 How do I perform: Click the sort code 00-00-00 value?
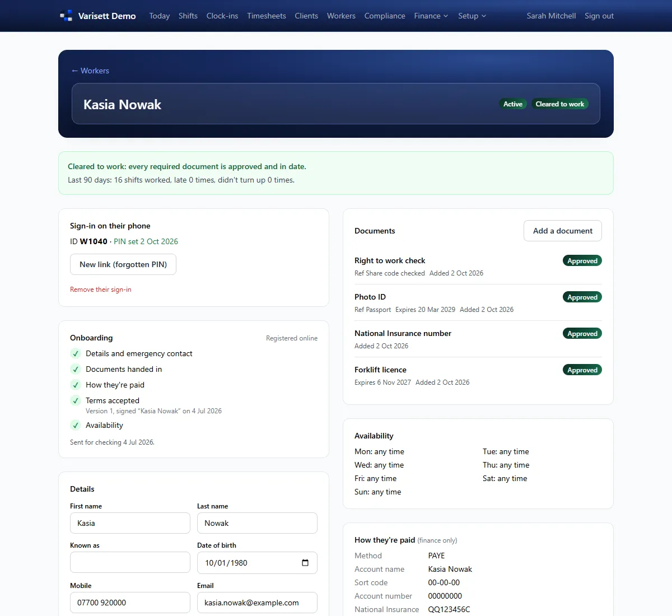(x=444, y=582)
